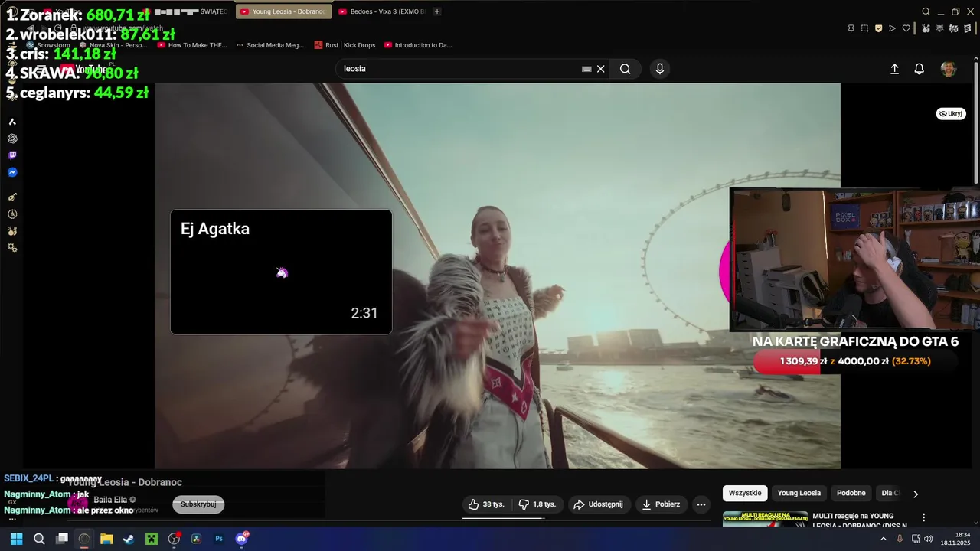Bookmark the page with the heart icon
The height and width of the screenshot is (551, 980).
coord(906,28)
